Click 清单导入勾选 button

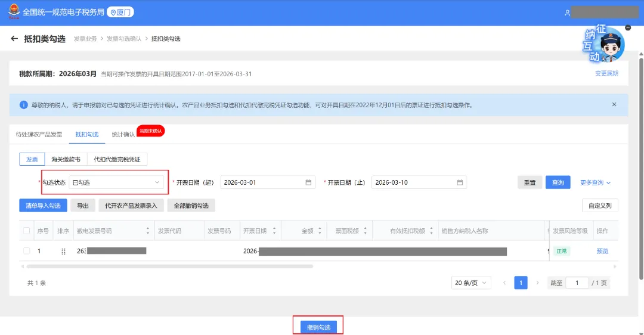click(43, 206)
